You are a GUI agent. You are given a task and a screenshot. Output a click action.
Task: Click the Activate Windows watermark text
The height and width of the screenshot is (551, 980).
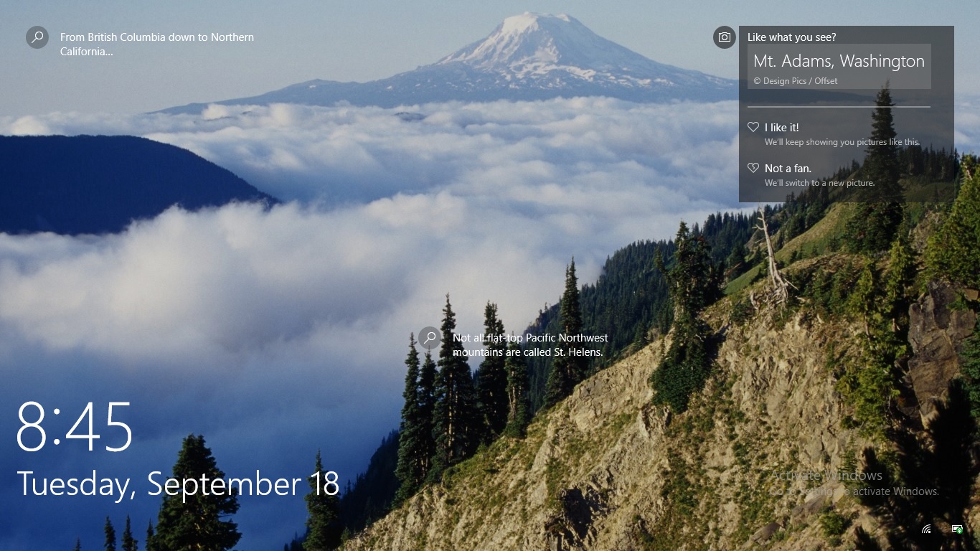point(826,476)
